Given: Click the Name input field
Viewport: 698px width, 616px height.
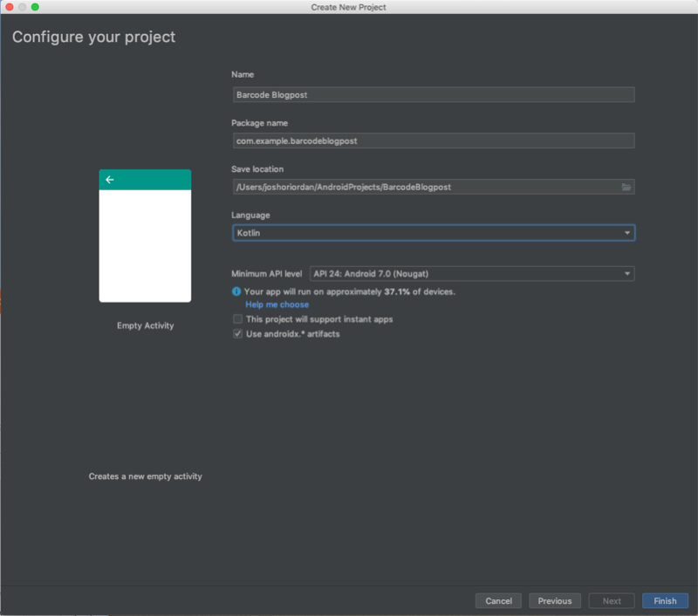Looking at the screenshot, I should click(433, 94).
